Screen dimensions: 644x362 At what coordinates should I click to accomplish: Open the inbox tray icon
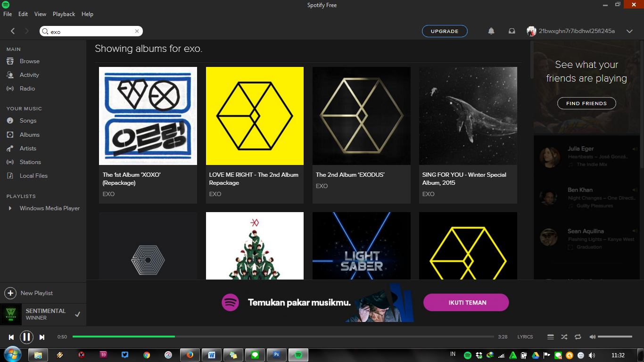click(x=512, y=31)
